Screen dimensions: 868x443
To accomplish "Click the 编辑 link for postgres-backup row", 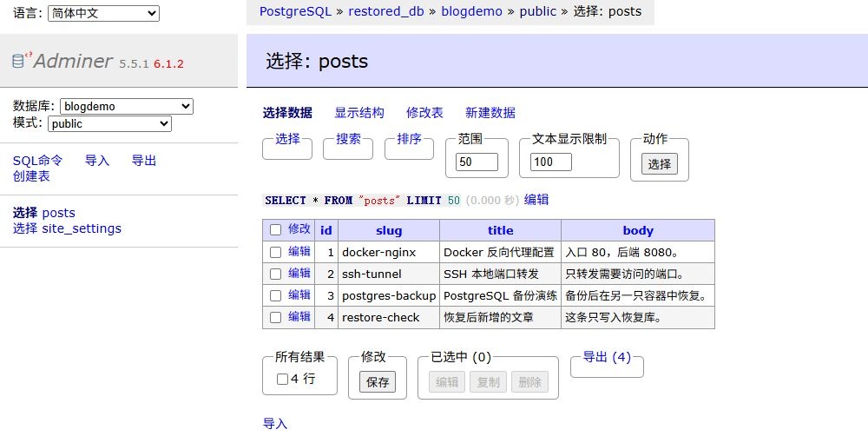I will point(299,295).
